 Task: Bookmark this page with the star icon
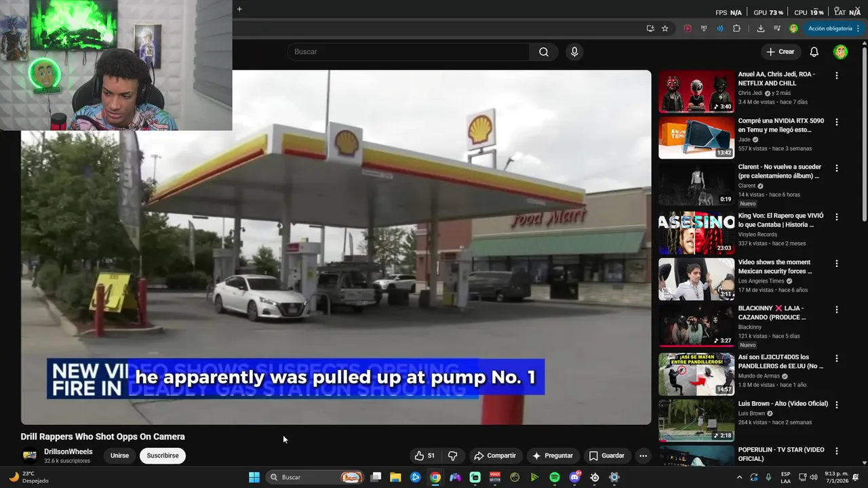[x=665, y=28]
